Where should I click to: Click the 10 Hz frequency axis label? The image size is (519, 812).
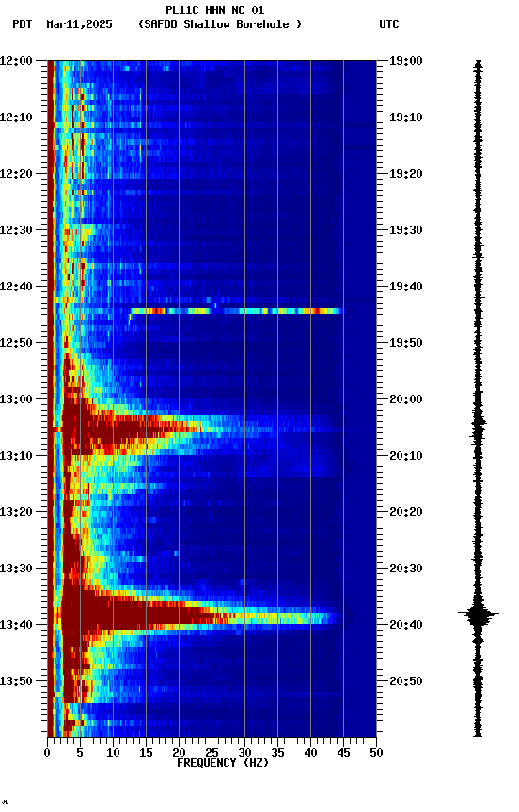(113, 753)
